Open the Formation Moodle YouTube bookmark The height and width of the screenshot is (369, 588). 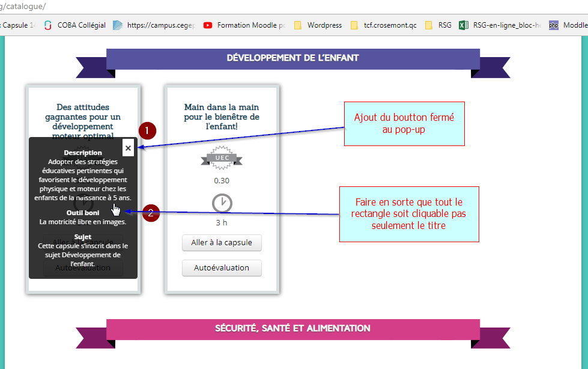pyautogui.click(x=244, y=25)
